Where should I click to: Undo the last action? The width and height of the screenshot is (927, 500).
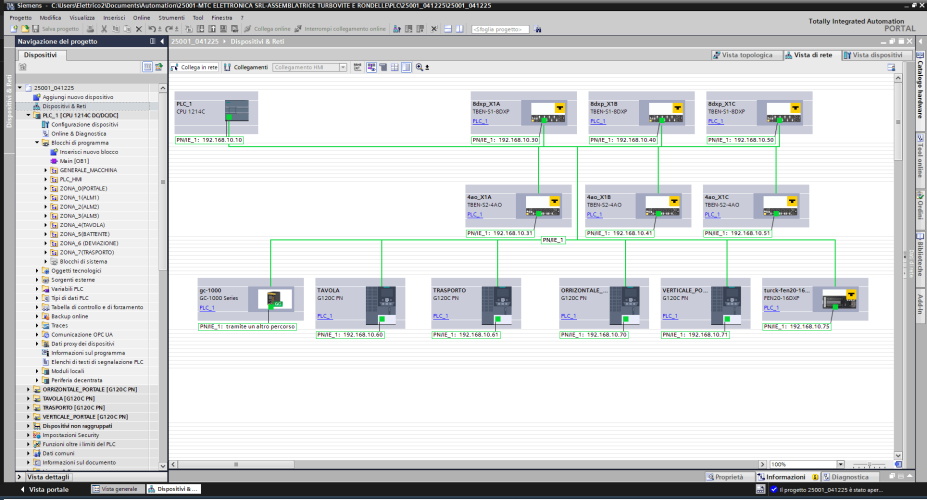(153, 29)
